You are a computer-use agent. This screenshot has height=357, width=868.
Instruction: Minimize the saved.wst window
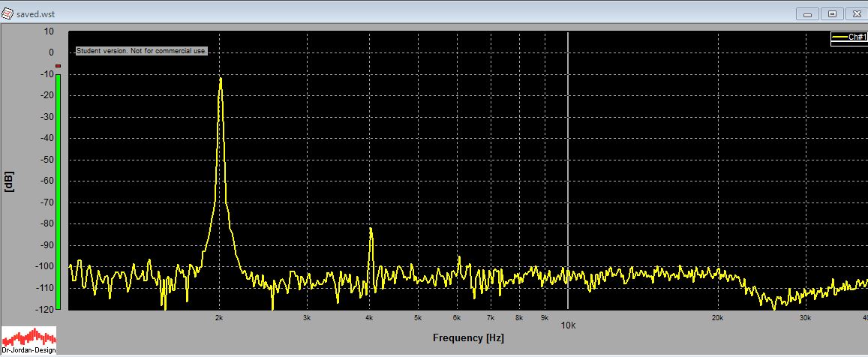(x=808, y=13)
